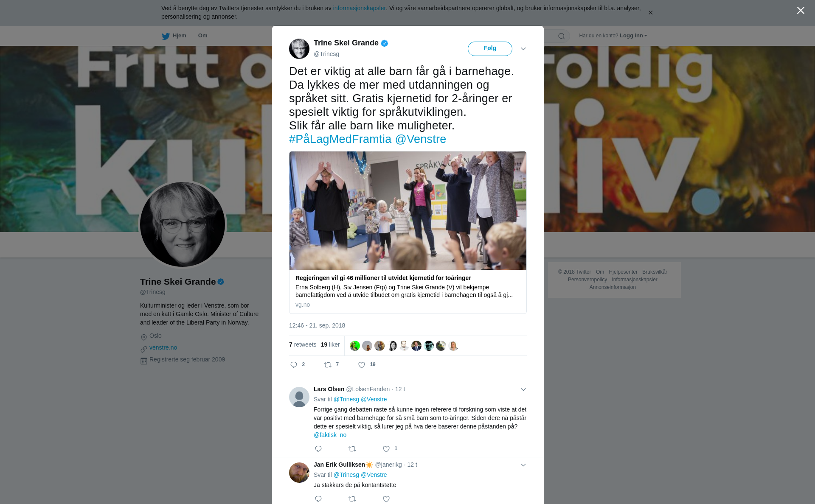The width and height of the screenshot is (815, 504).
Task: Like the main tweet with the heart icon
Action: (x=362, y=365)
